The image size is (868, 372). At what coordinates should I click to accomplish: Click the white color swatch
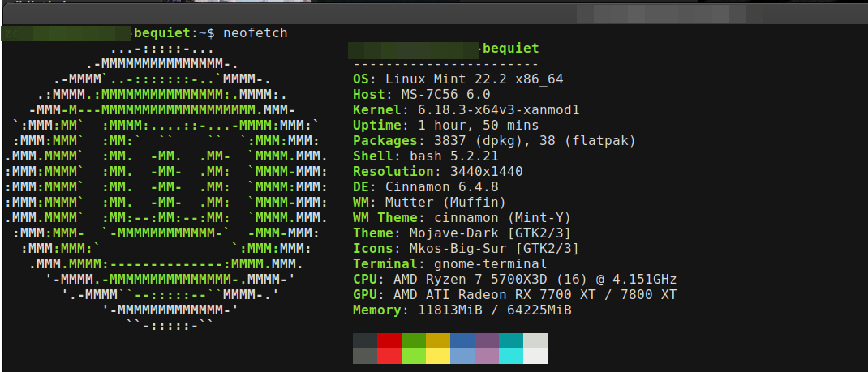click(535, 356)
